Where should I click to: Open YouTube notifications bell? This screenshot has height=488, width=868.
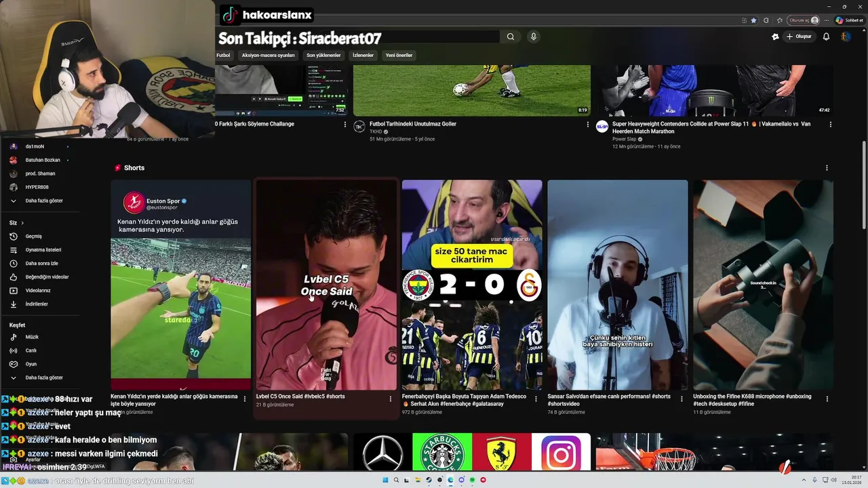pyautogui.click(x=826, y=37)
